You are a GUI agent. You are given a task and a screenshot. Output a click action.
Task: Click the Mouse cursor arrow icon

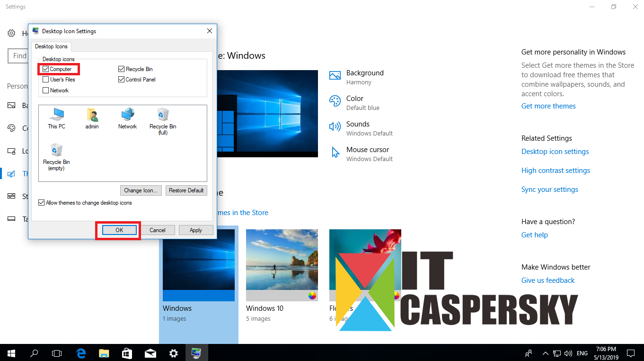coord(335,152)
